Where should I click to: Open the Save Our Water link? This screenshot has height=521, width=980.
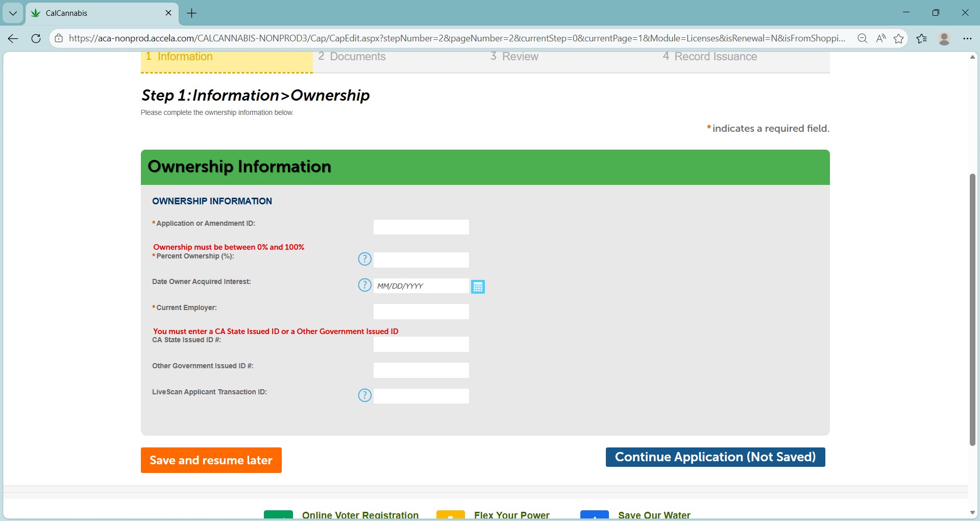[x=654, y=515]
